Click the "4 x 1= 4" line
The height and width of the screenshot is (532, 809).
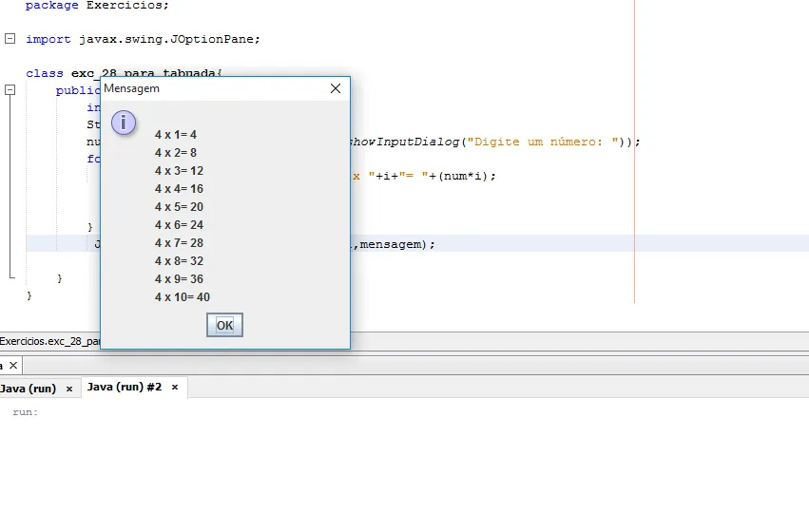click(x=176, y=135)
